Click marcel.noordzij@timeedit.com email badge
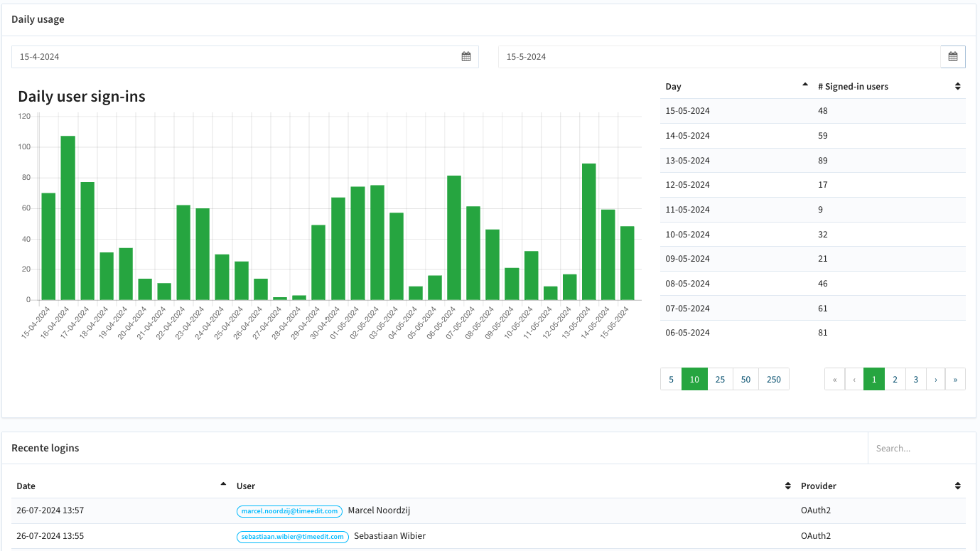Viewport: 980px width, 551px height. click(x=289, y=510)
